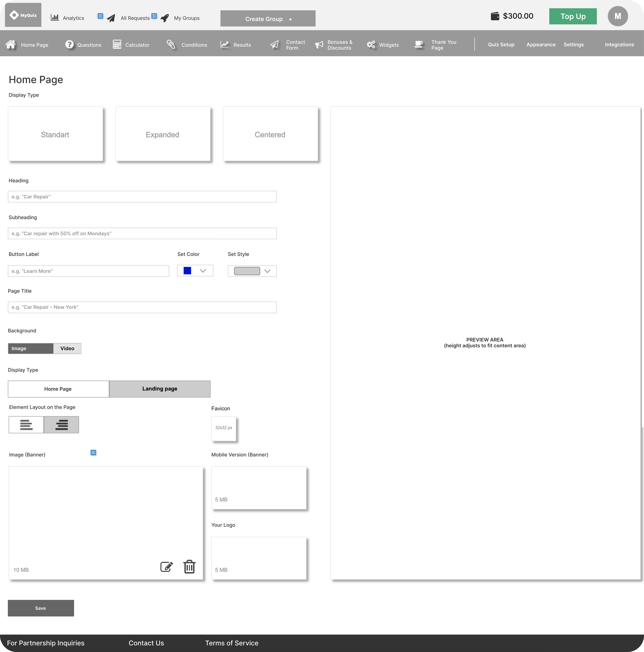The width and height of the screenshot is (644, 652).
Task: Click the wallet icon beside balance
Action: tap(495, 16)
